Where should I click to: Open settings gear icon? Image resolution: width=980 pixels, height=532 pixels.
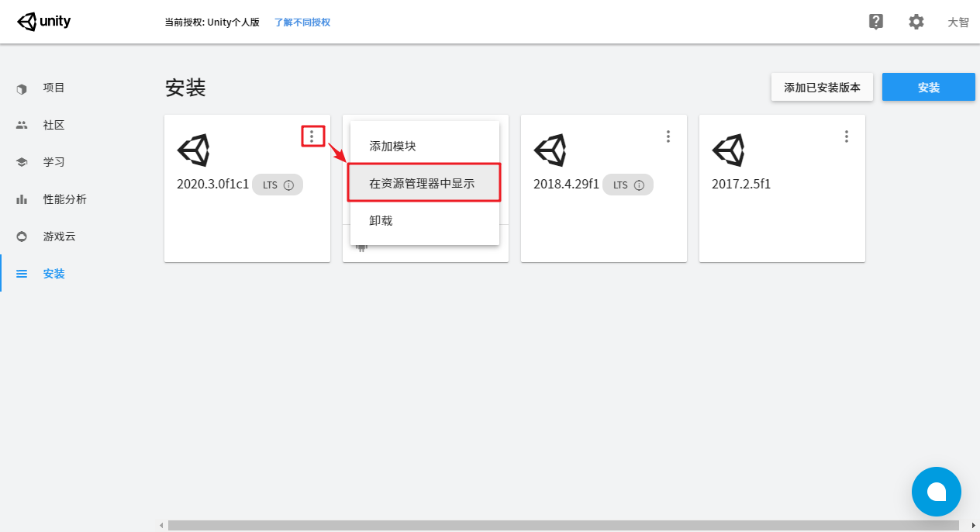916,22
